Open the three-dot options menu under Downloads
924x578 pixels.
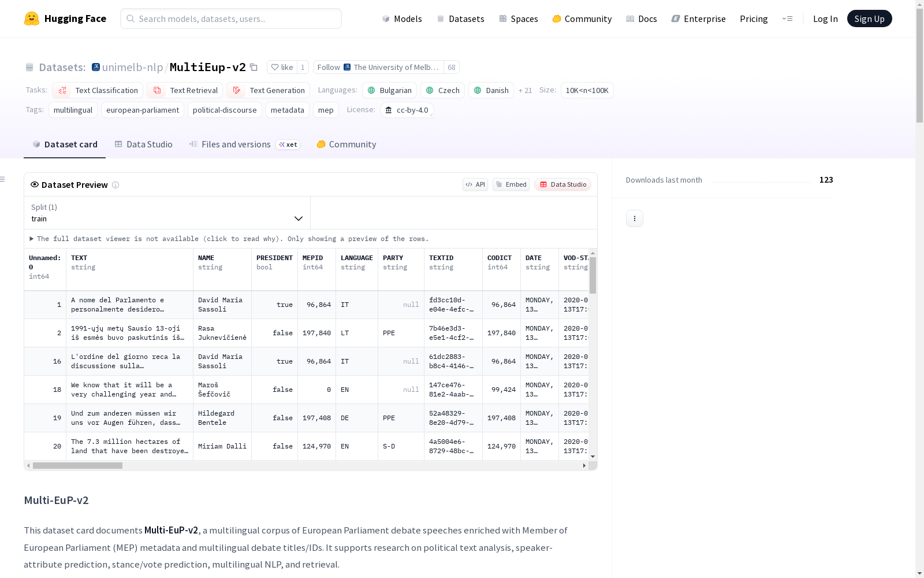(x=635, y=218)
